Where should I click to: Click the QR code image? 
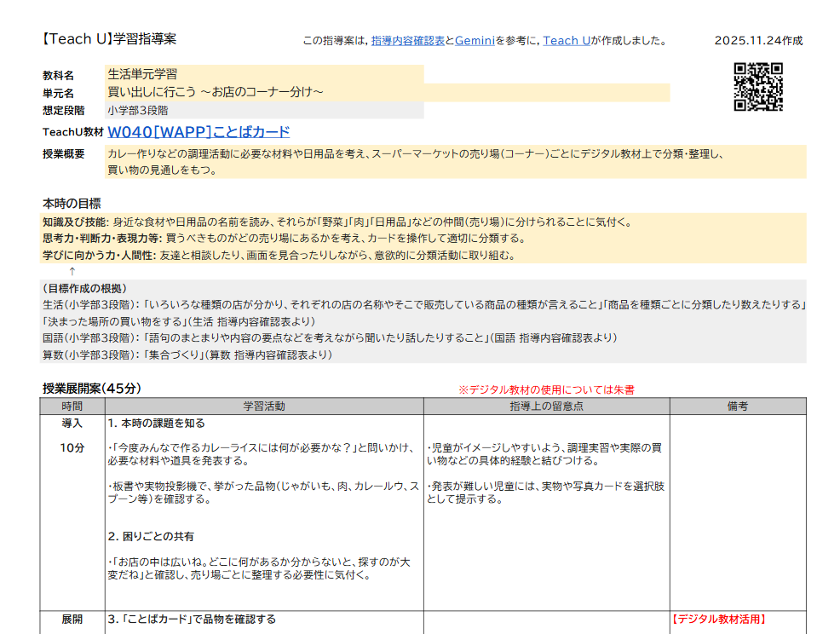coord(757,87)
